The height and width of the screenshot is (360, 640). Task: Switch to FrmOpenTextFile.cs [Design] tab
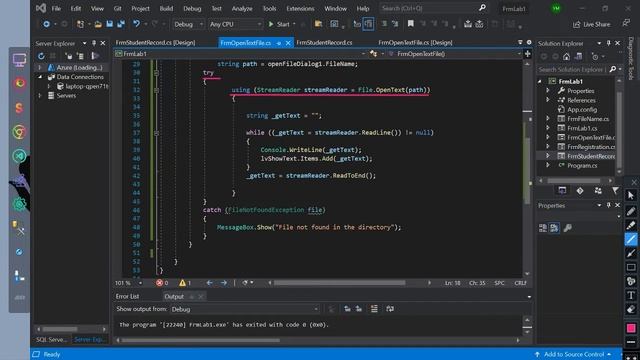pos(415,42)
